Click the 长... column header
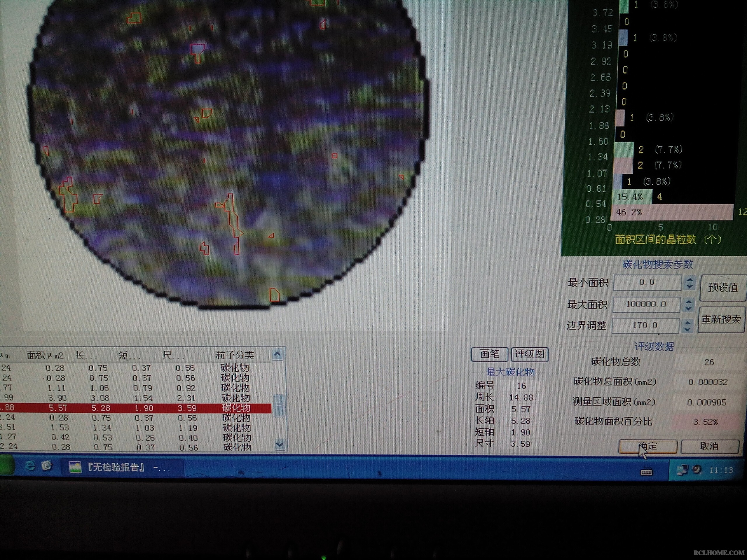 (x=86, y=356)
